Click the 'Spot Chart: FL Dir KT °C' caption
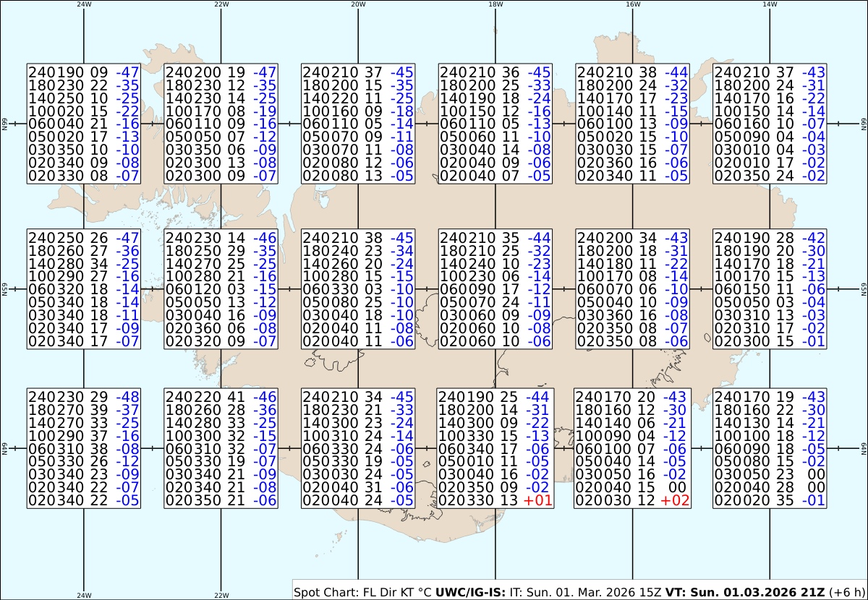This screenshot has width=868, height=600. pyautogui.click(x=362, y=591)
